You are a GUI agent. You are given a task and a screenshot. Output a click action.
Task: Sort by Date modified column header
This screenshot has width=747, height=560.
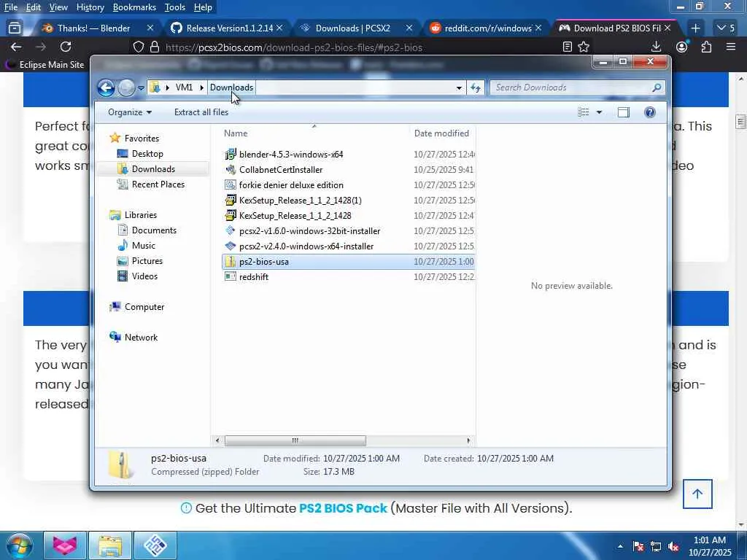point(441,133)
